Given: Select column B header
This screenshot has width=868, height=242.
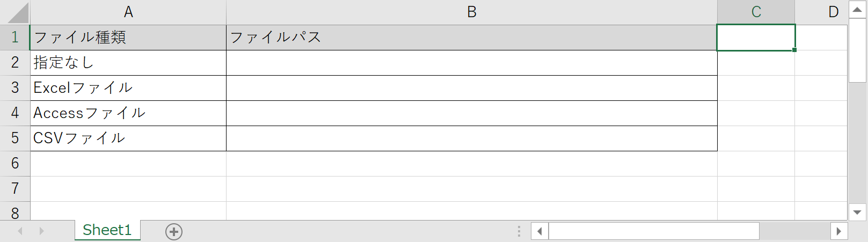Looking at the screenshot, I should point(471,12).
